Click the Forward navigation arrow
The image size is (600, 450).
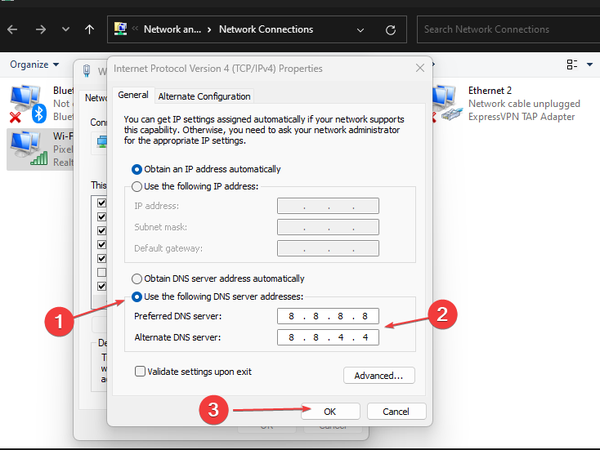[x=41, y=29]
